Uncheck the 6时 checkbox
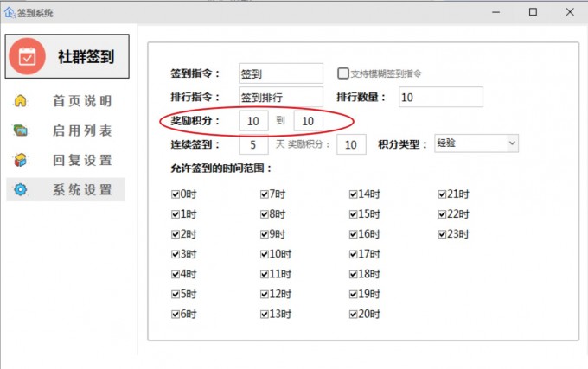The height and width of the screenshot is (369, 588). [176, 314]
